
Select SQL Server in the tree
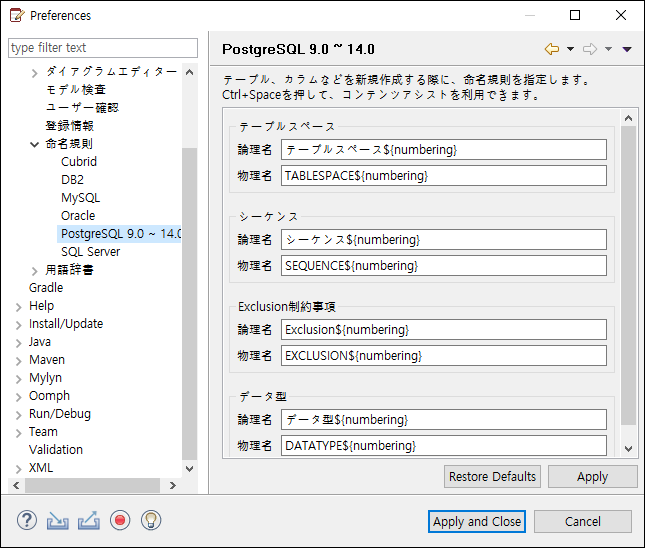[90, 252]
